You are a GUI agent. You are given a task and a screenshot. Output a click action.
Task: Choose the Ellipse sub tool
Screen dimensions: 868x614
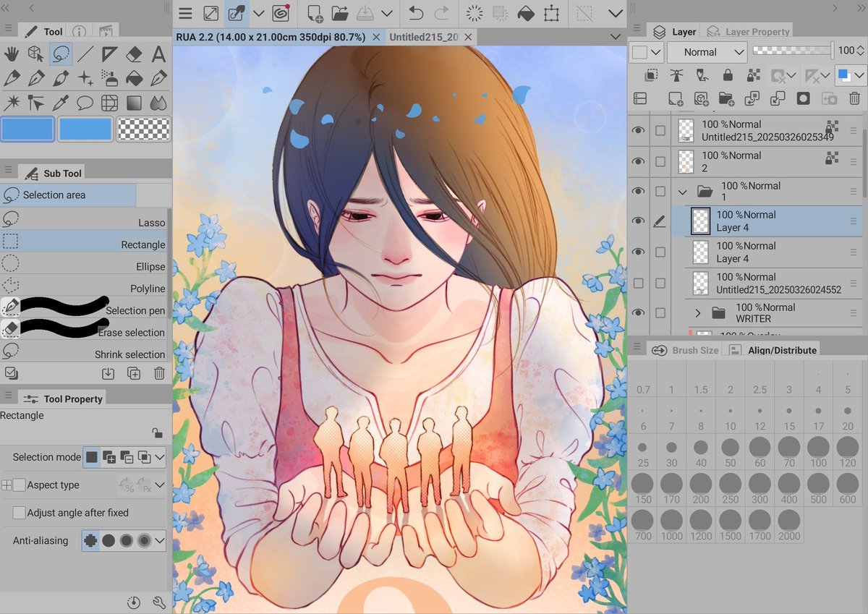[x=84, y=266]
